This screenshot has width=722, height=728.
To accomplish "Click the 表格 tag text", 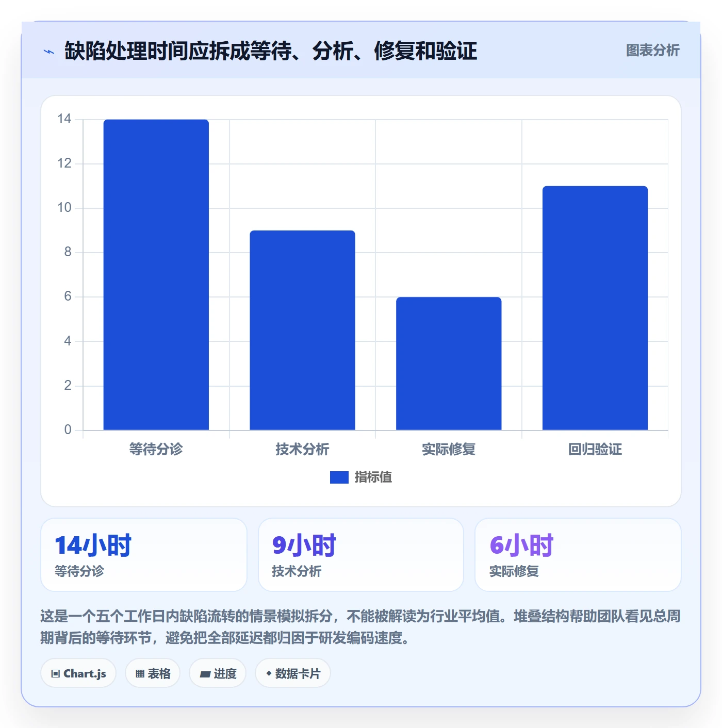I will pos(159,673).
